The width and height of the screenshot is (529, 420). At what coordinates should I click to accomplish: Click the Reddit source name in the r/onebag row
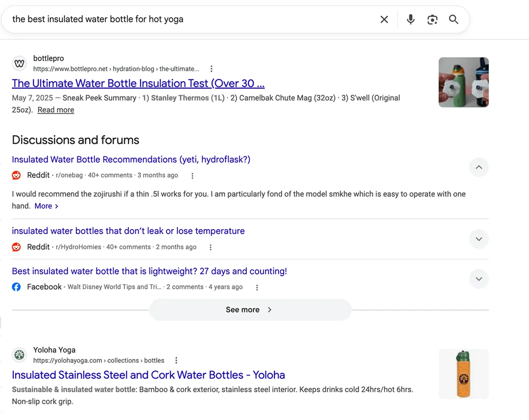[39, 175]
